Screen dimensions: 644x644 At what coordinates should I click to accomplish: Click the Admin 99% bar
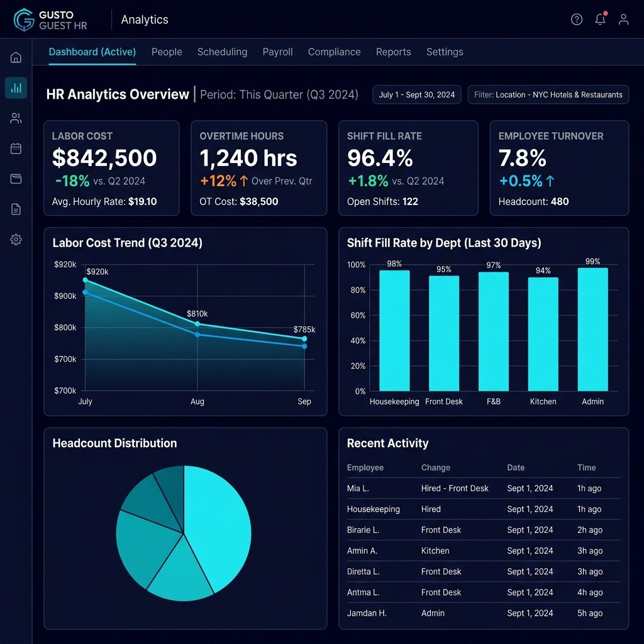coord(592,330)
